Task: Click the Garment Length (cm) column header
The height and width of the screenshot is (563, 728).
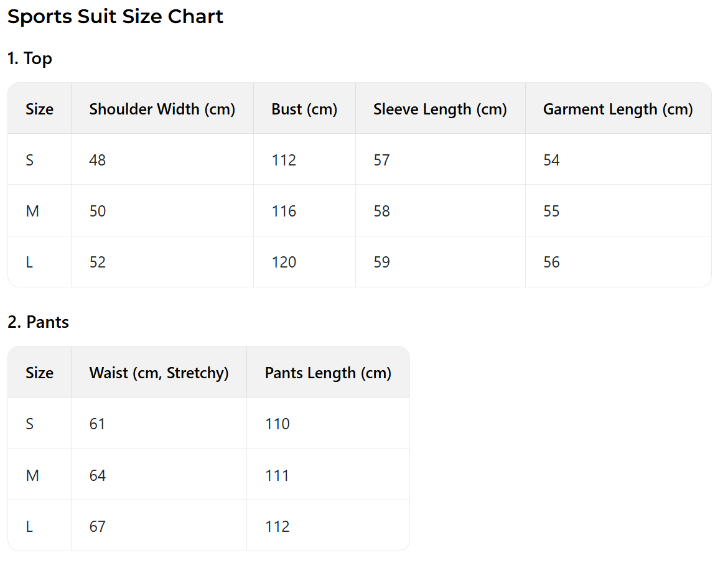Action: (x=618, y=109)
